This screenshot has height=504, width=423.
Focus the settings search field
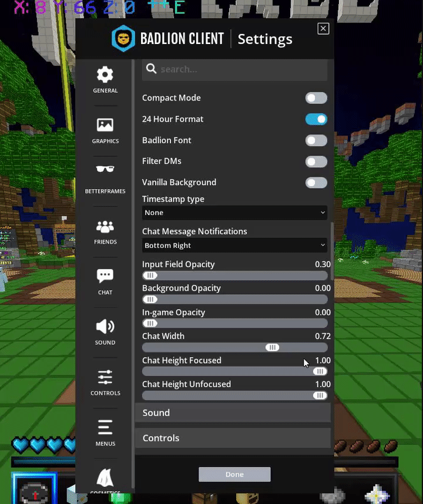pyautogui.click(x=234, y=69)
